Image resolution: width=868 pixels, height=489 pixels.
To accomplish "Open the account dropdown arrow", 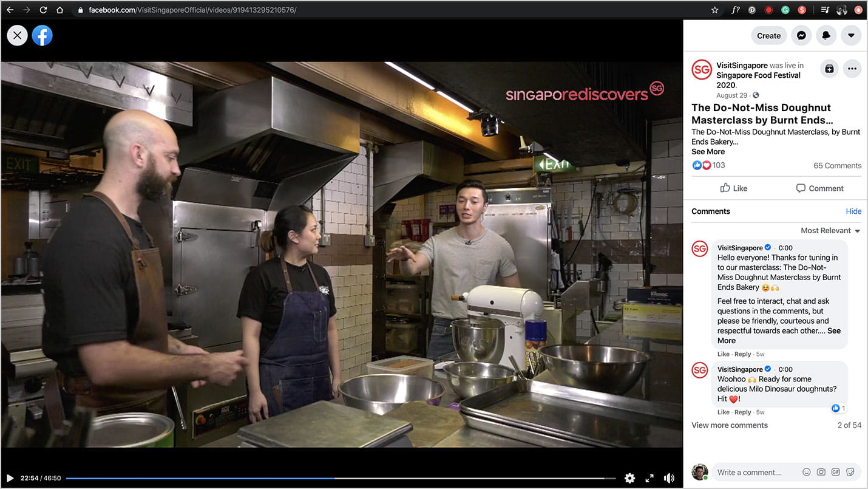I will point(851,35).
